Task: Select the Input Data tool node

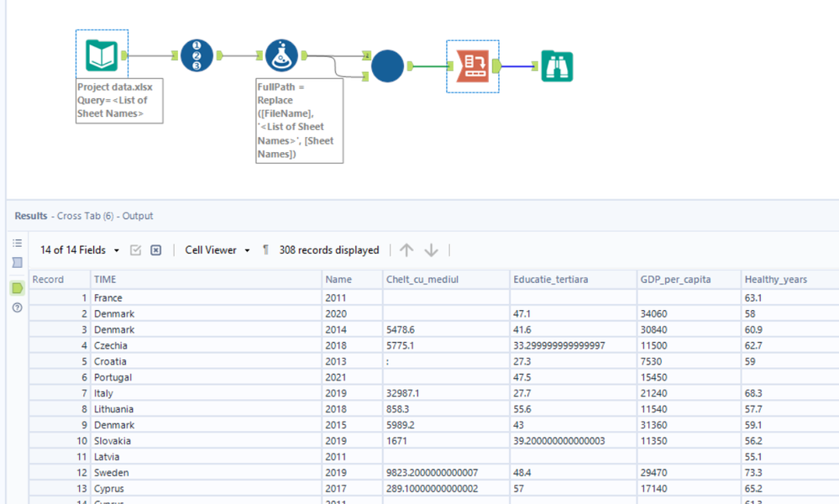Action: tap(102, 55)
